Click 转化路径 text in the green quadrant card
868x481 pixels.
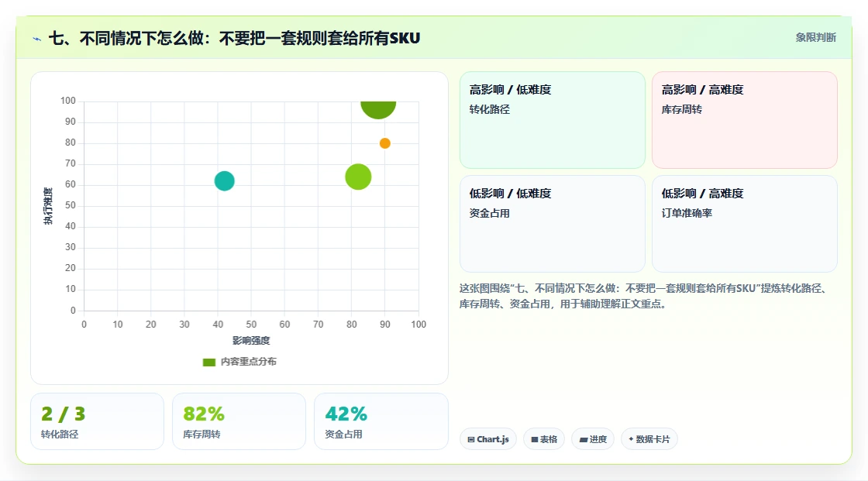click(489, 109)
